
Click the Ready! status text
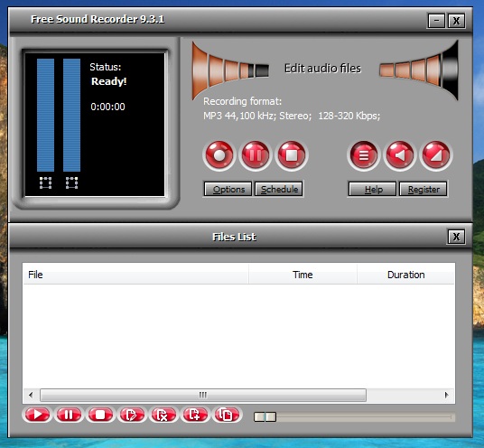point(108,81)
